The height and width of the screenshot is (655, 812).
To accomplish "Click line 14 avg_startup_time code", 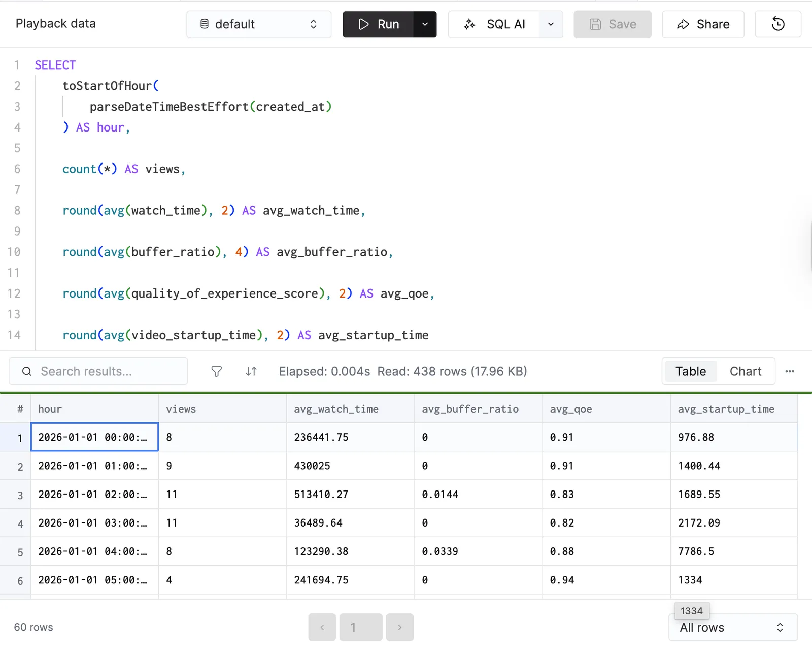I will coord(246,335).
